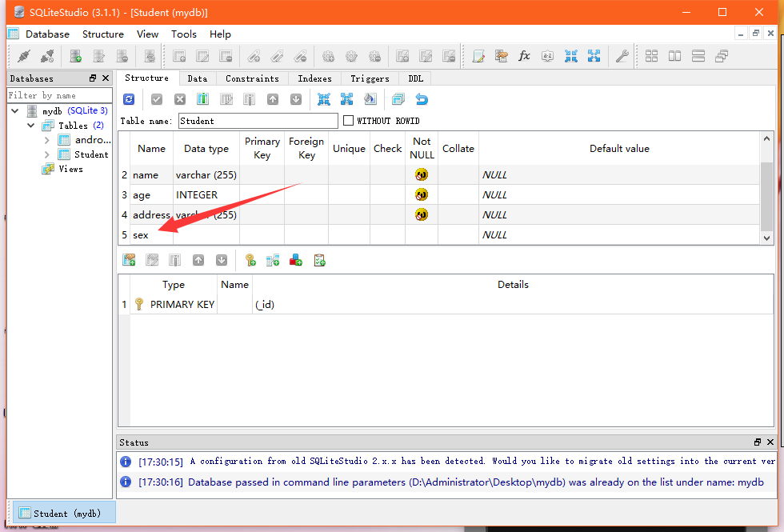
Task: Switch to the Constraints tab
Action: [252, 78]
